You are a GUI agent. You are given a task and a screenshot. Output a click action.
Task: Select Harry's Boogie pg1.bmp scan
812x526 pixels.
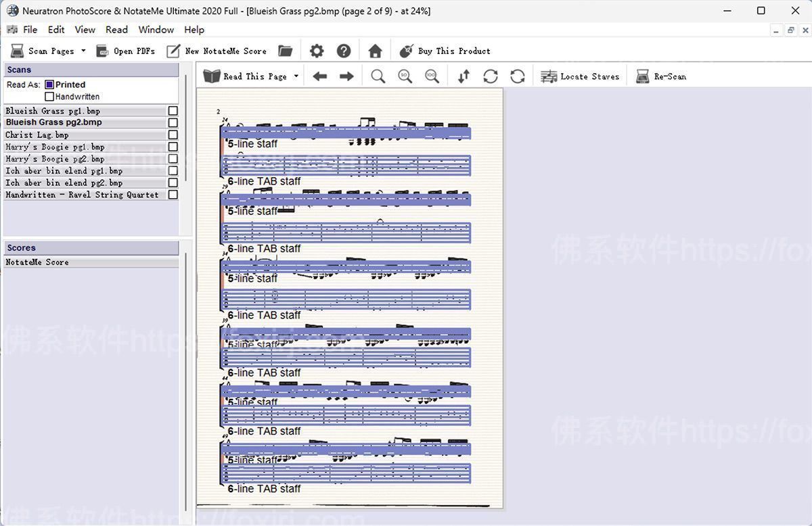[55, 147]
